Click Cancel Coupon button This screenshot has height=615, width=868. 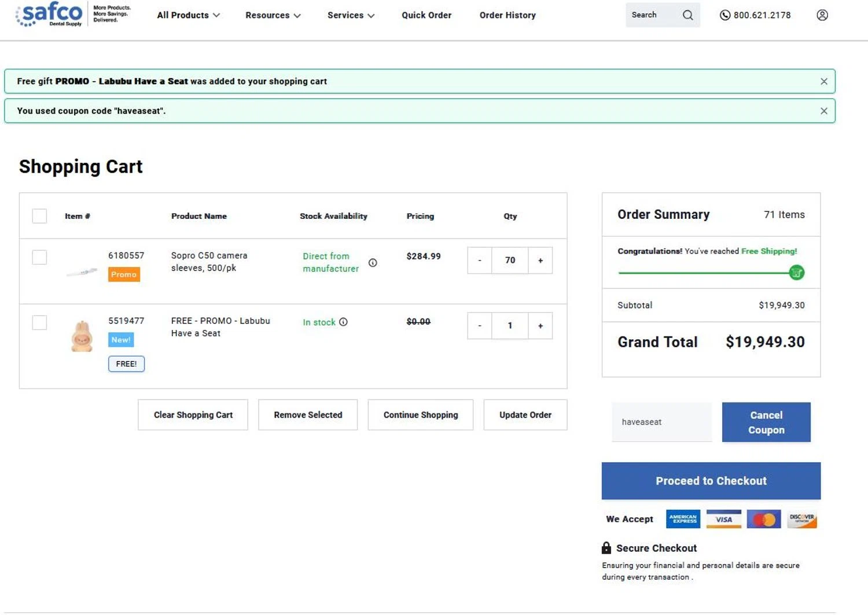tap(766, 422)
